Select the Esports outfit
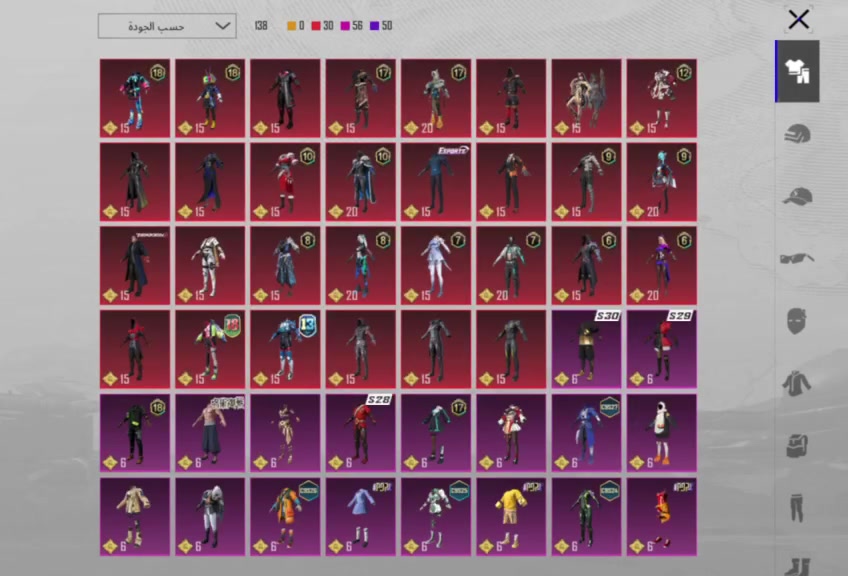848x576 pixels. [436, 182]
